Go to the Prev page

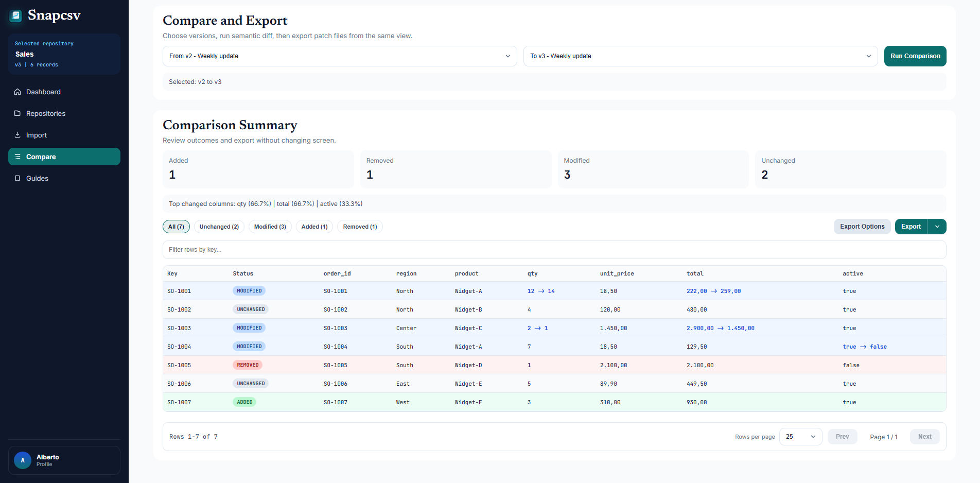click(843, 437)
